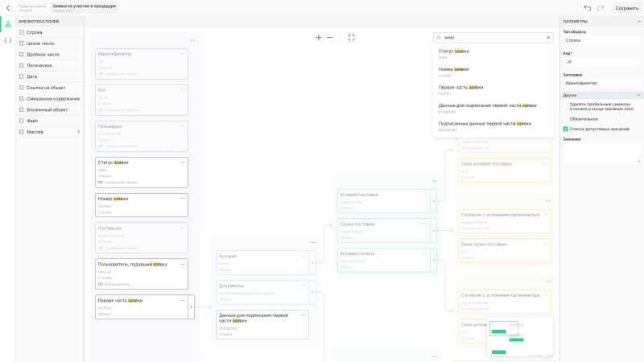Click the fit-to-screen icon
The height and width of the screenshot is (362, 644).
[351, 38]
